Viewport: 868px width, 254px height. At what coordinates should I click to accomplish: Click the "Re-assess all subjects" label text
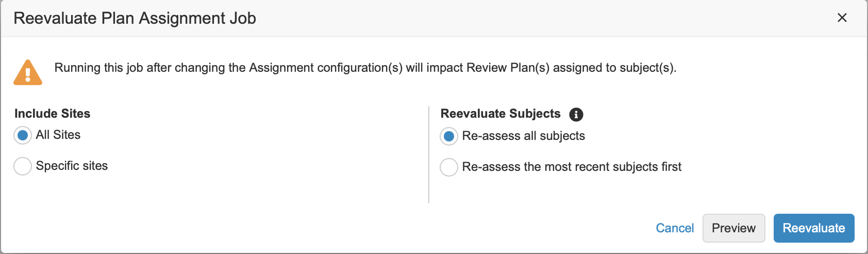click(x=523, y=136)
